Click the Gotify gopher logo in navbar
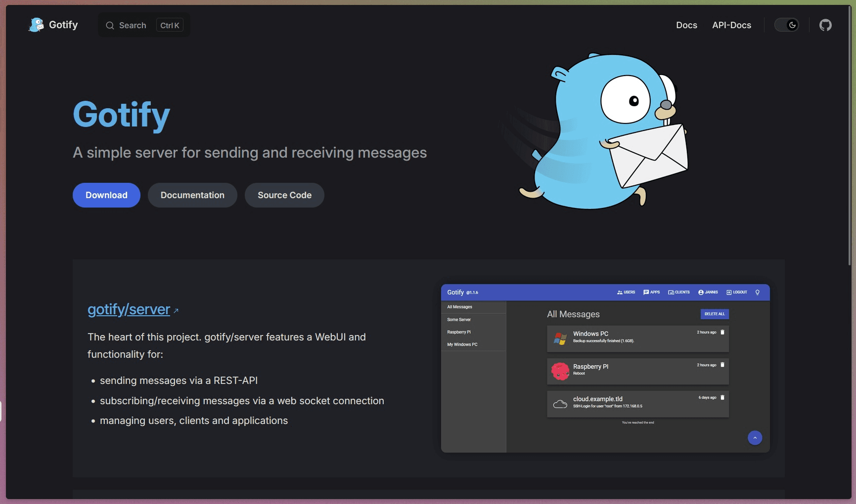 tap(36, 25)
